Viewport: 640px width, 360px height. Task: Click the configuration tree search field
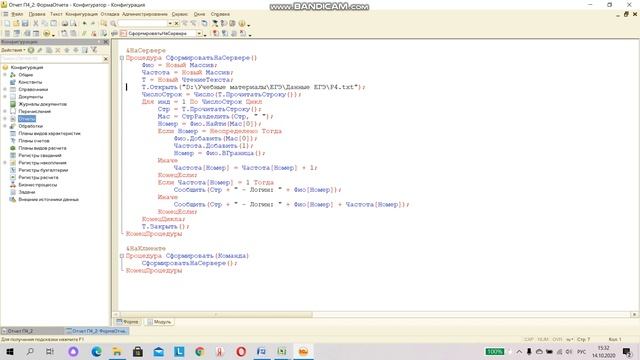(x=51, y=59)
